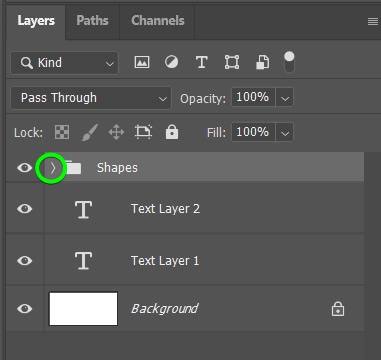Viewport: 381px width, 360px height.
Task: Filter for smart objects icon
Action: pyautogui.click(x=262, y=62)
